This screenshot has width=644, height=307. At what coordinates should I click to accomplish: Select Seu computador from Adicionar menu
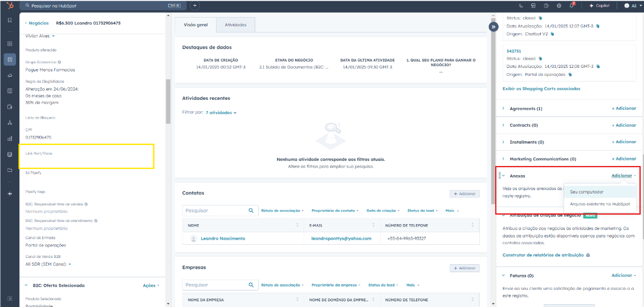tap(587, 192)
